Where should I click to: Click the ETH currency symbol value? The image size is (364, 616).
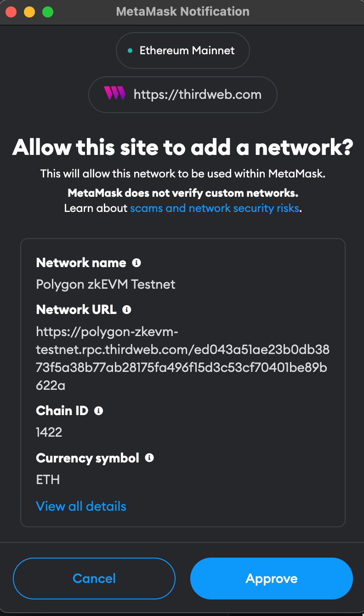tap(48, 479)
